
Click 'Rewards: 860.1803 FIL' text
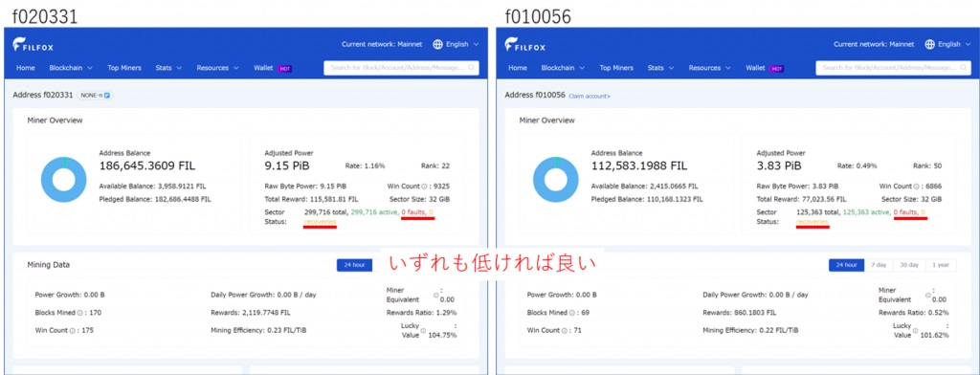[740, 313]
